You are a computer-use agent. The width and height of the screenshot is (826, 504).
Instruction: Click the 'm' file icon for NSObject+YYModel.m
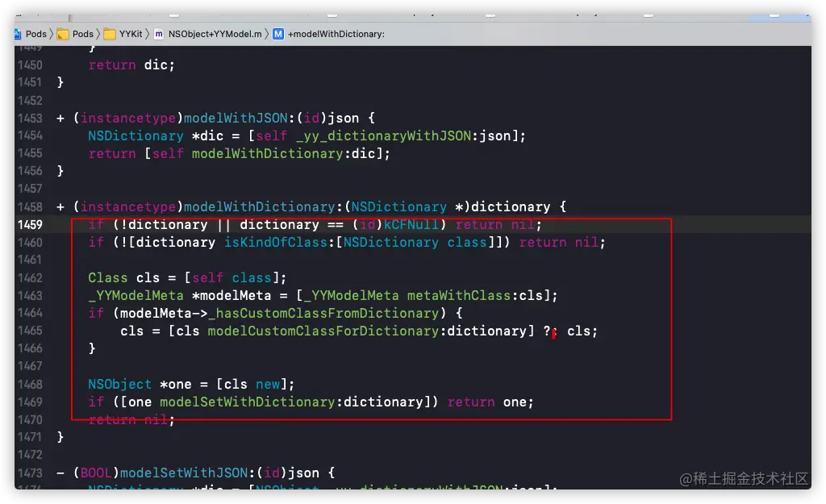(x=159, y=34)
